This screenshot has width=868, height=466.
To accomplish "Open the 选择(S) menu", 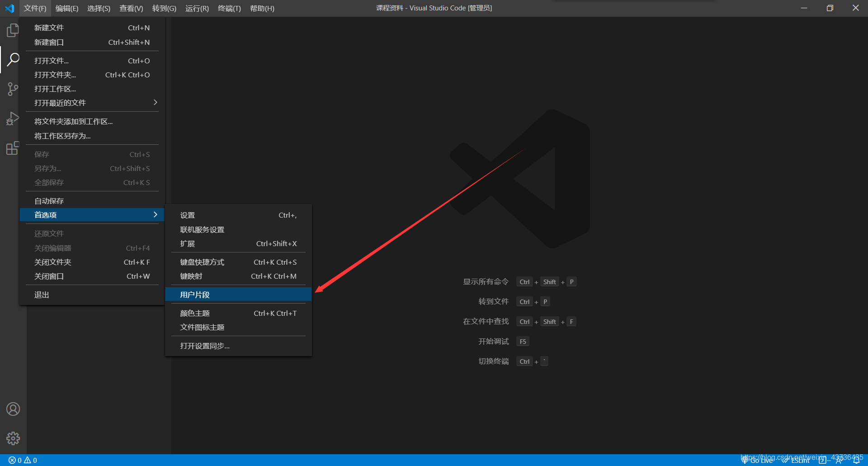I will point(99,8).
